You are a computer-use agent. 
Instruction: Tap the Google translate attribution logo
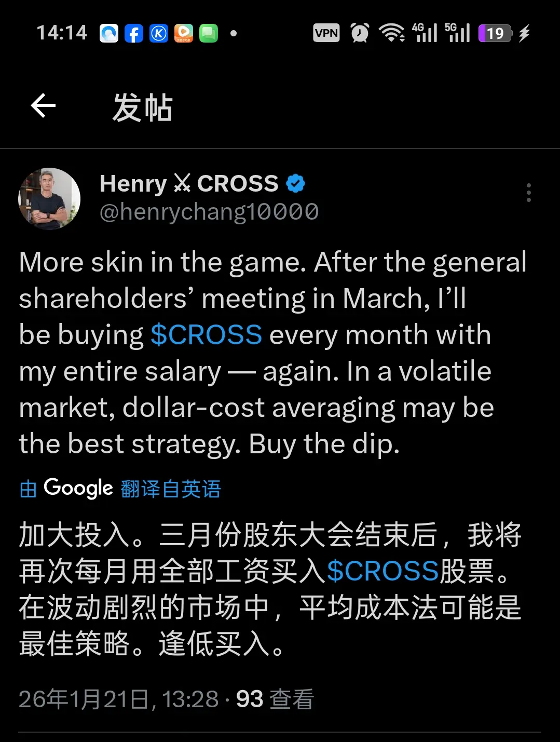[x=78, y=488]
